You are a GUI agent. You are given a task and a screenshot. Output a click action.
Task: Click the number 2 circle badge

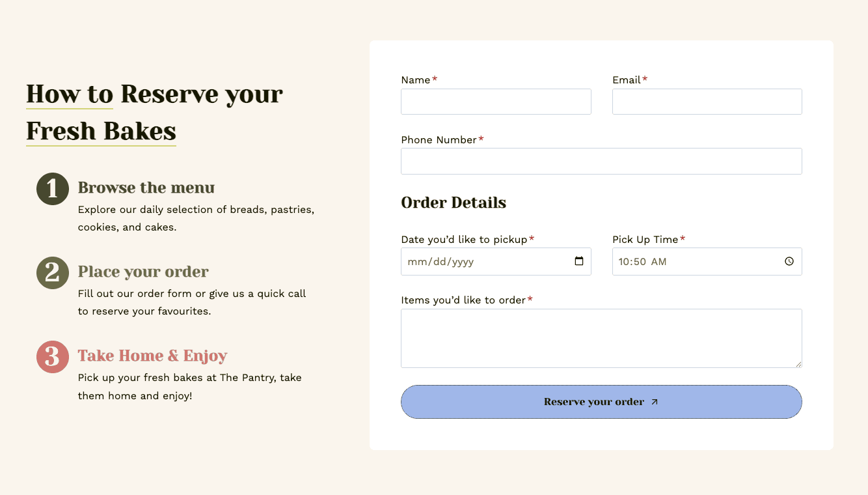pyautogui.click(x=53, y=273)
